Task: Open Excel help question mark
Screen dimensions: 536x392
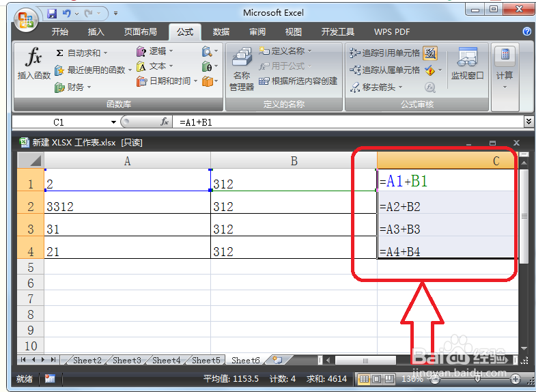Action: [x=526, y=32]
